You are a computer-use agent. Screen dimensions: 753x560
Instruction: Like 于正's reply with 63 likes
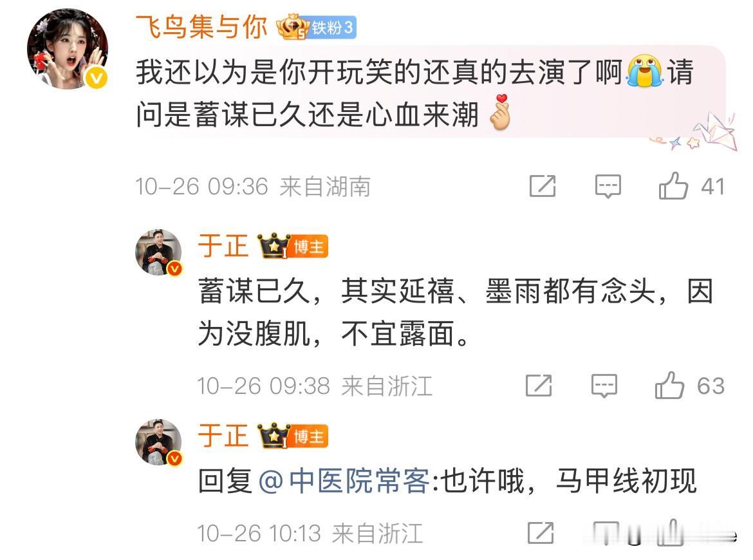coord(669,385)
